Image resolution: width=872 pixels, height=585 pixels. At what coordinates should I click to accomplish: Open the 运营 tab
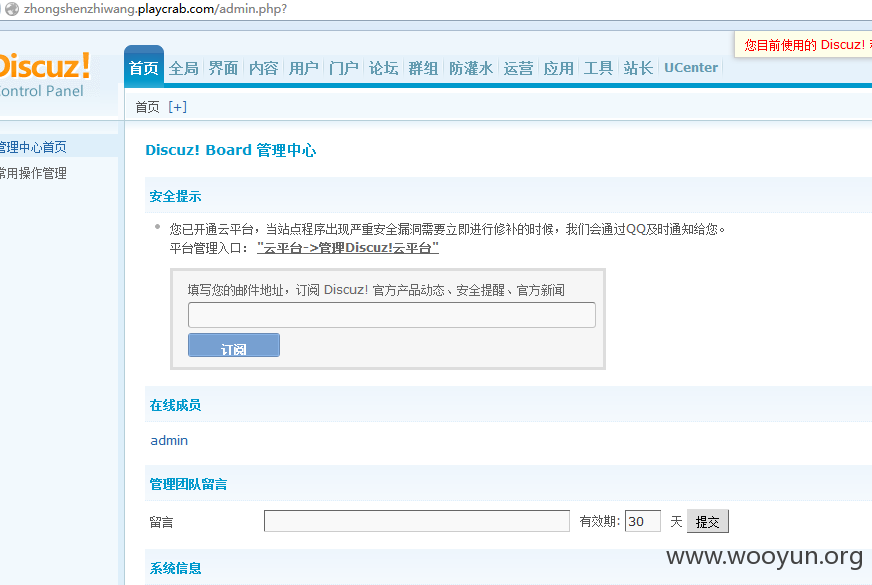(x=518, y=68)
